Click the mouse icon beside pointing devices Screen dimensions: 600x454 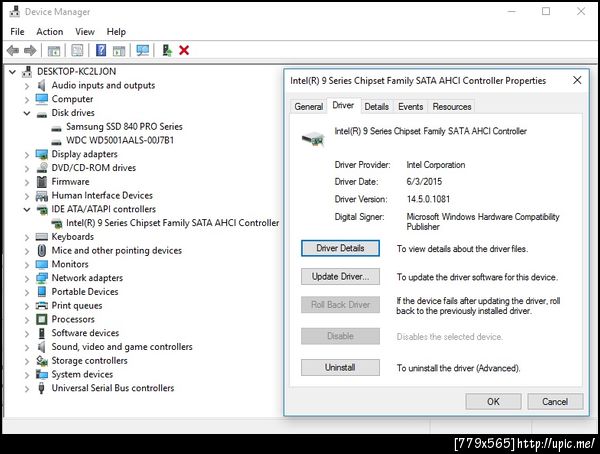tap(42, 250)
